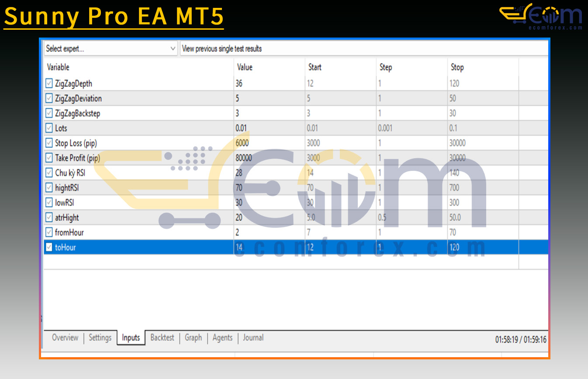Click fromHour Start value 7

pyautogui.click(x=308, y=232)
